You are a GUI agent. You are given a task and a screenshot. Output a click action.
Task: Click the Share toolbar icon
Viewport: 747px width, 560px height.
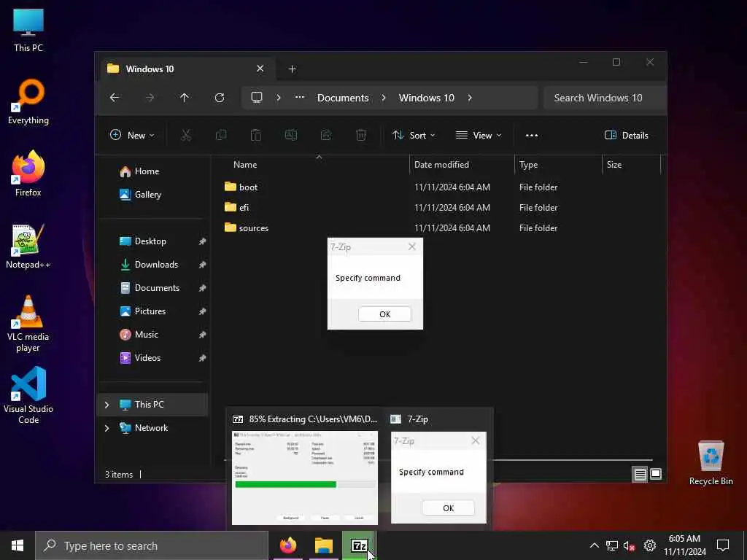click(x=326, y=135)
